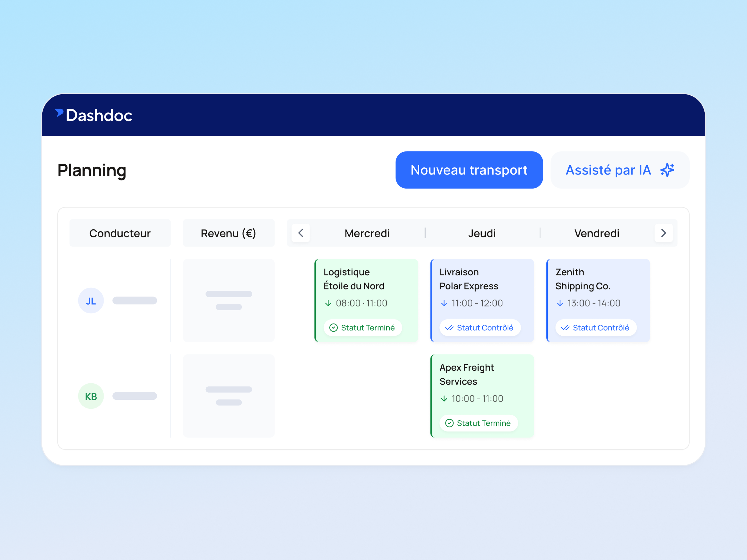This screenshot has width=747, height=560.
Task: Click down arrow icon beside 11:00 - 12:00
Action: 444,303
